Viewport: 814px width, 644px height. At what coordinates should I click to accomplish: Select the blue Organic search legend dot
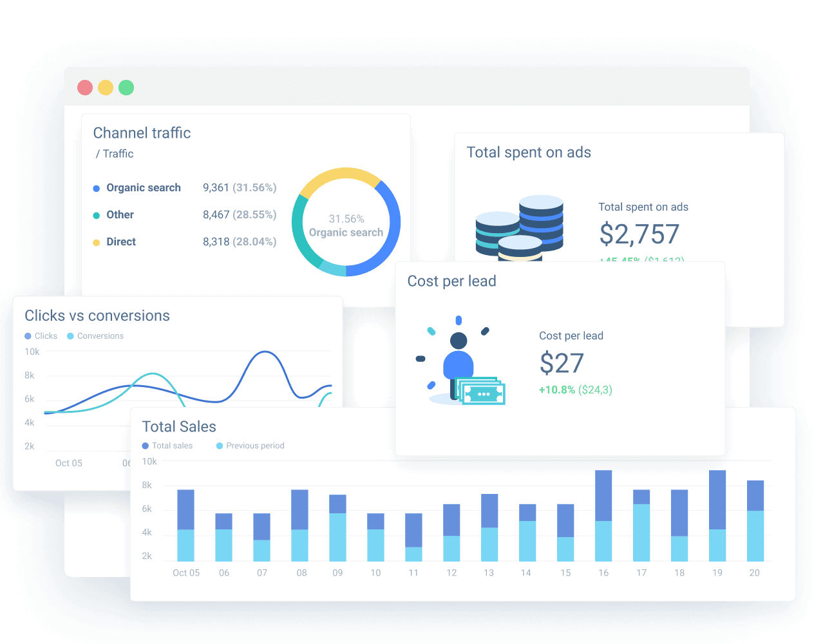tap(97, 187)
